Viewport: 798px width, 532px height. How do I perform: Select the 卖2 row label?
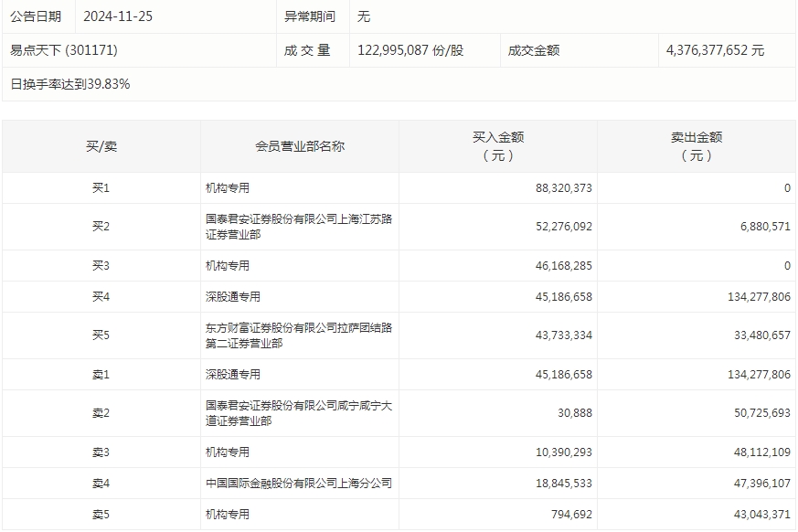click(x=101, y=413)
